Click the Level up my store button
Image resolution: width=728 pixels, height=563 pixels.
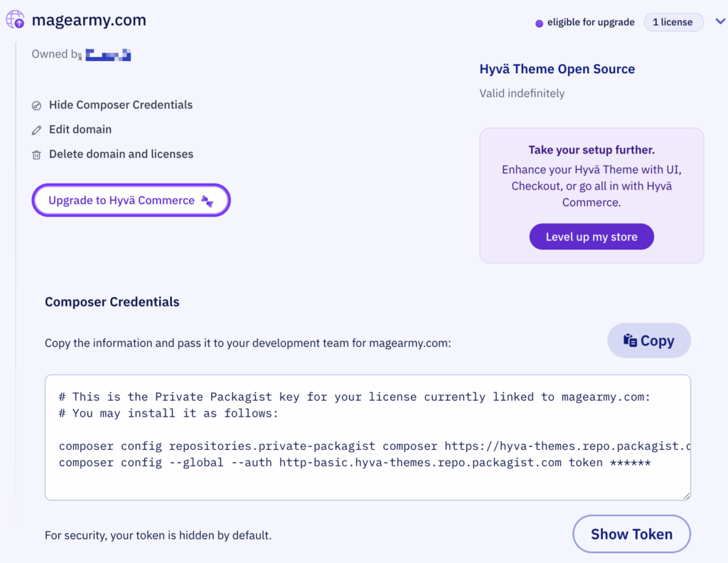(591, 237)
